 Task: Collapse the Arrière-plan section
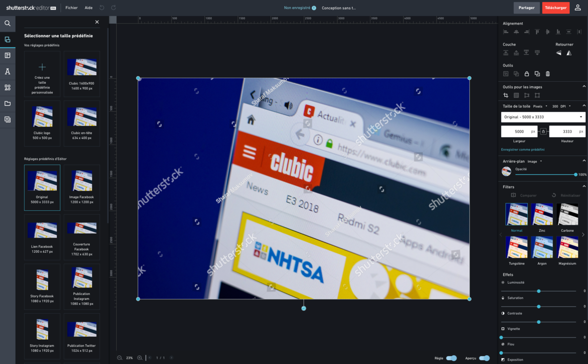pyautogui.click(x=584, y=161)
